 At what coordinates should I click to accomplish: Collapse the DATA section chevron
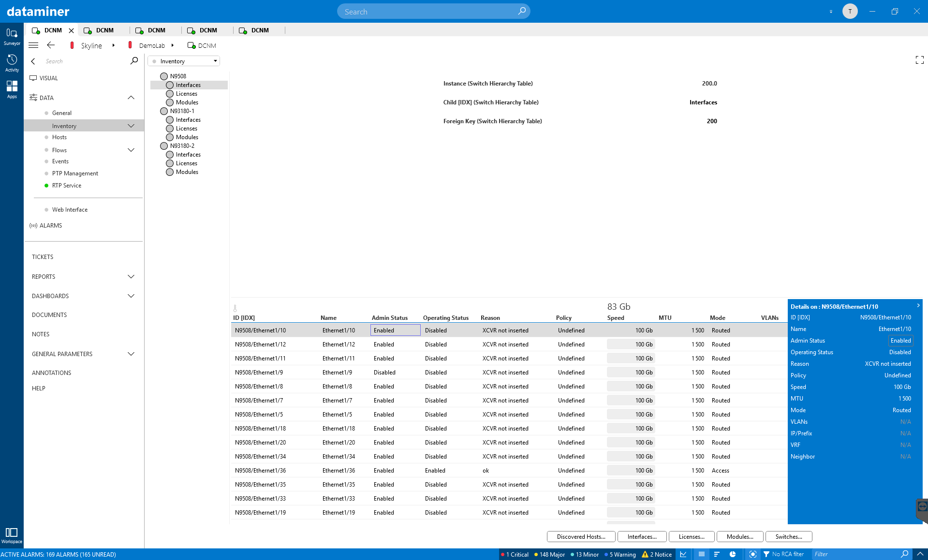tap(131, 98)
